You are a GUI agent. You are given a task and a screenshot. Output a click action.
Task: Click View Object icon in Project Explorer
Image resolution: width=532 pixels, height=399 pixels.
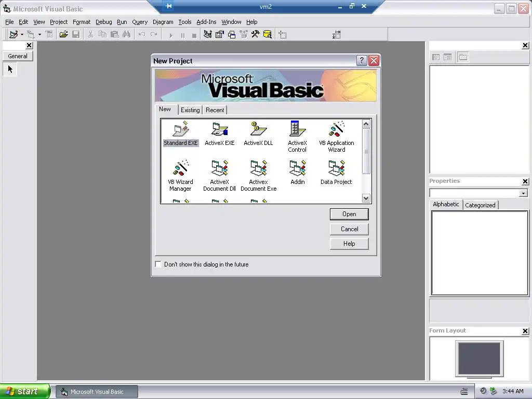click(447, 57)
